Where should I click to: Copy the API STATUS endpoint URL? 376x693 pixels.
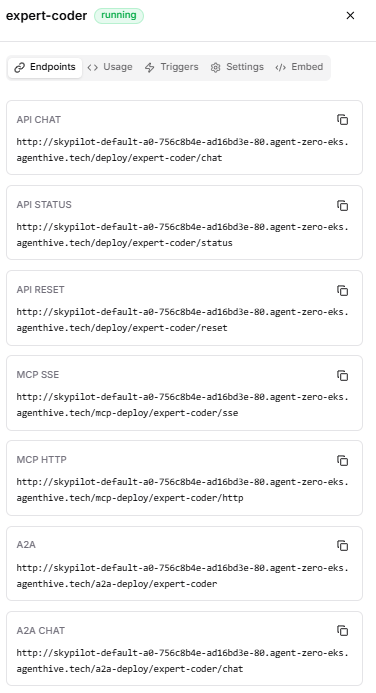coord(342,206)
